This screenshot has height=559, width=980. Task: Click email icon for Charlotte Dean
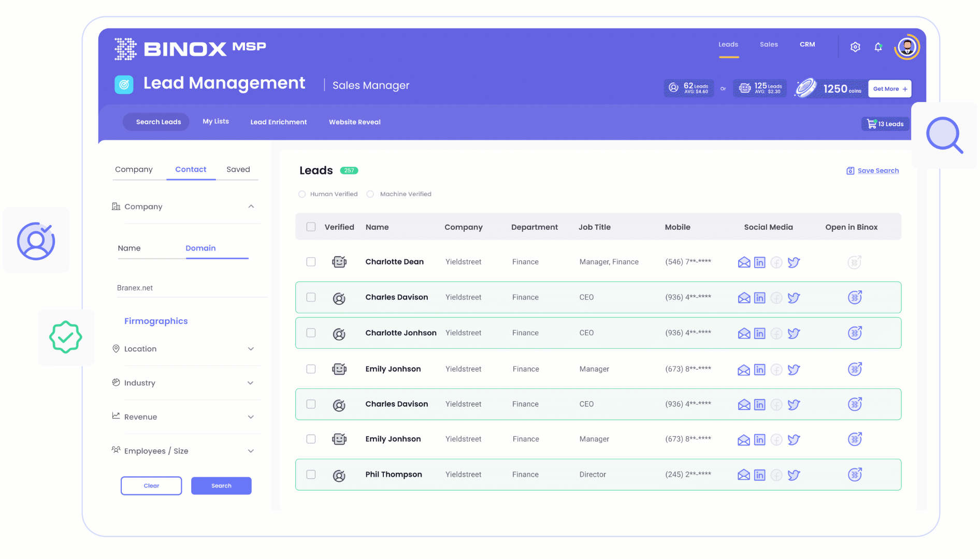(744, 262)
